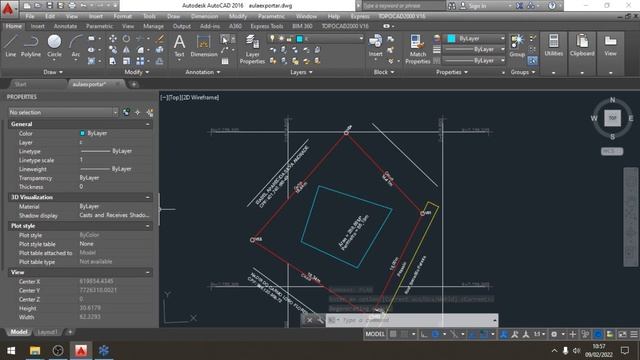This screenshot has height=360, width=640.
Task: Toggle hardware acceleration circle in status bar
Action: (598, 334)
